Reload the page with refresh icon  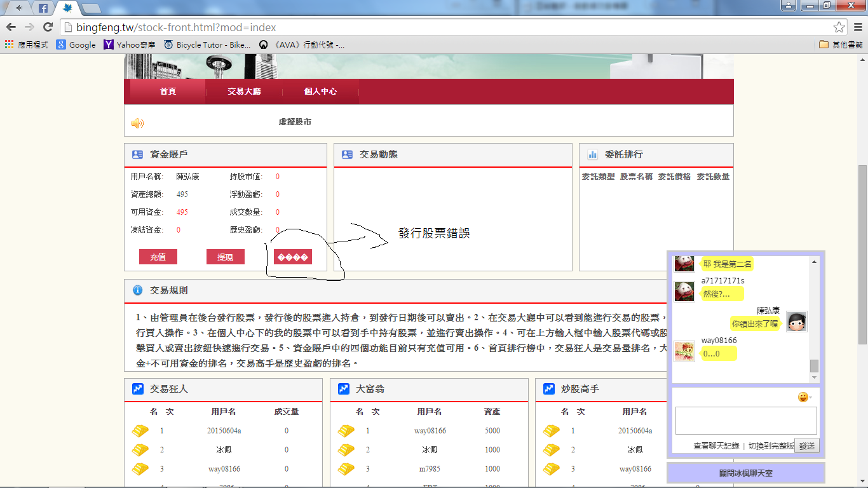[x=48, y=27]
